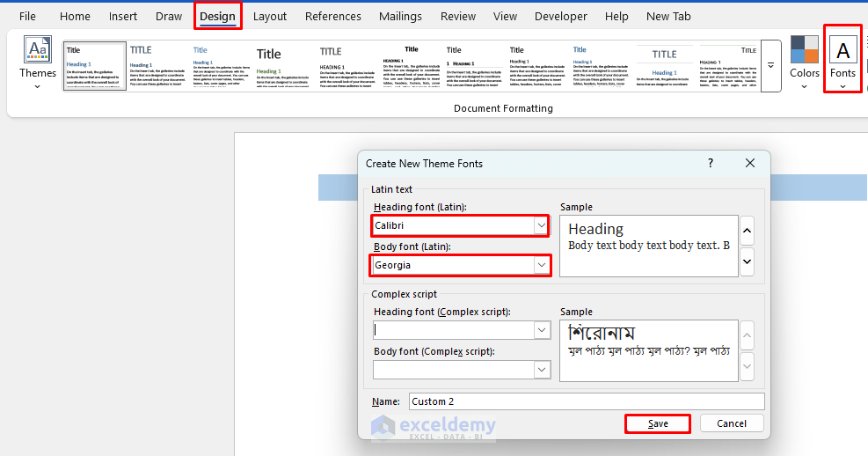Close the Create New Theme Fonts dialog

coord(749,163)
